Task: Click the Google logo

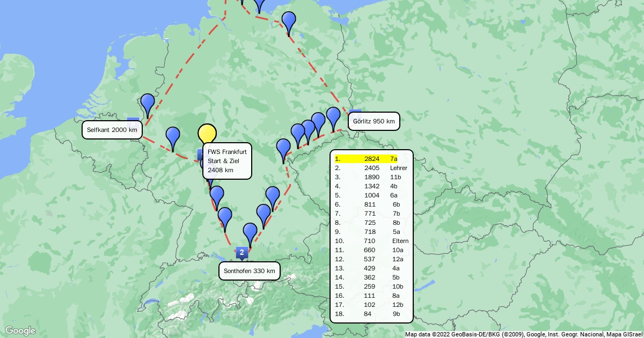Action: click(20, 330)
